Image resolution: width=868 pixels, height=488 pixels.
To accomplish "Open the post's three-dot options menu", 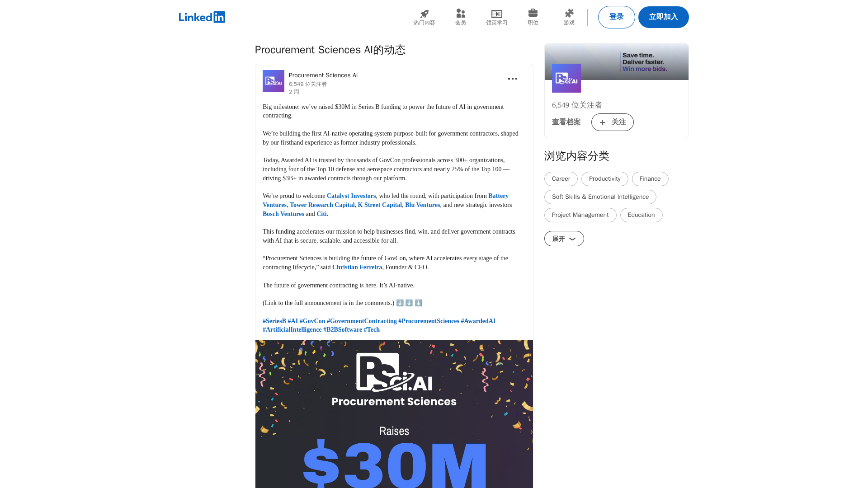I will click(512, 79).
